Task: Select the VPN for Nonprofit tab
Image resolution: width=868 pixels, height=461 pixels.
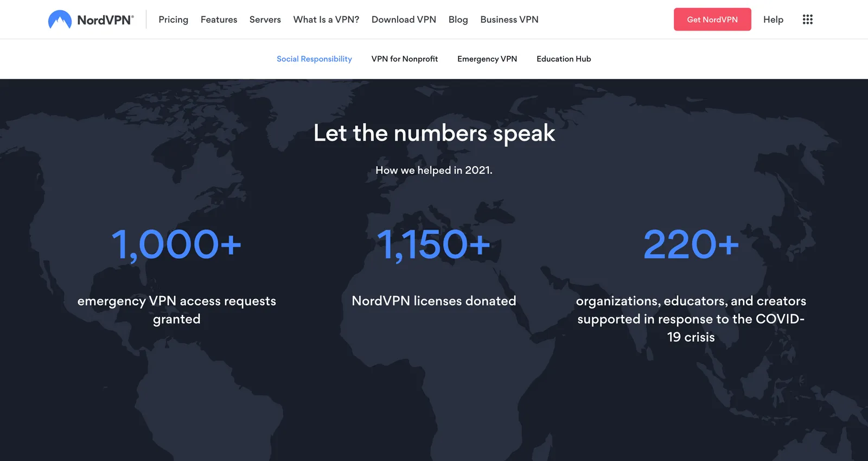Action: click(x=405, y=59)
